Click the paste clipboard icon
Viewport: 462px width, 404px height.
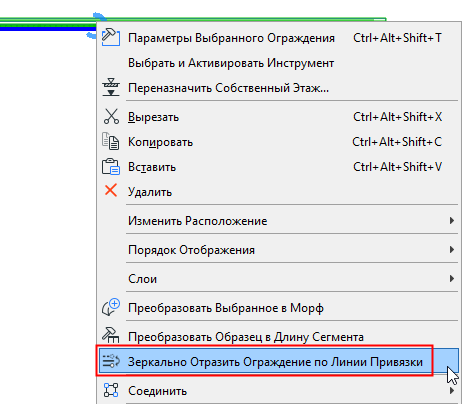click(111, 167)
